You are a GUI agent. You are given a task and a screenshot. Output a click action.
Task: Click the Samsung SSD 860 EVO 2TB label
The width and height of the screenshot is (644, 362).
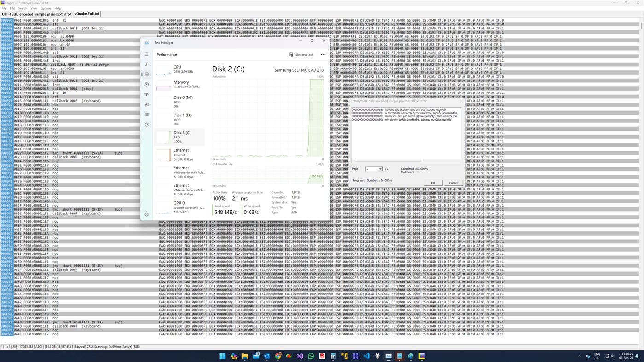tap(299, 70)
